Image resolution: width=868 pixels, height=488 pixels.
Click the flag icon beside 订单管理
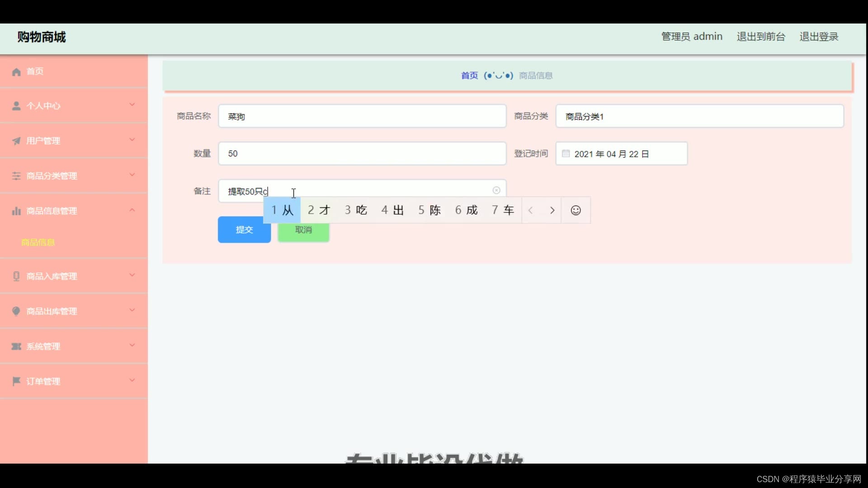(16, 381)
